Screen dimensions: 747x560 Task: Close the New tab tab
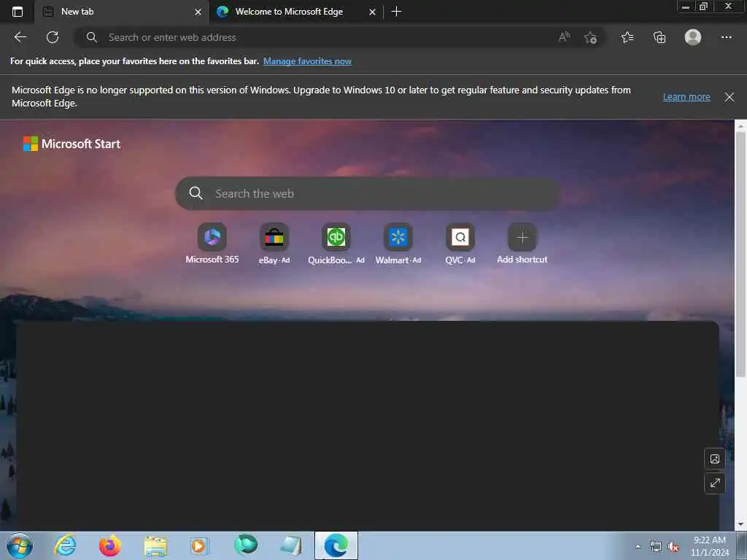point(198,12)
